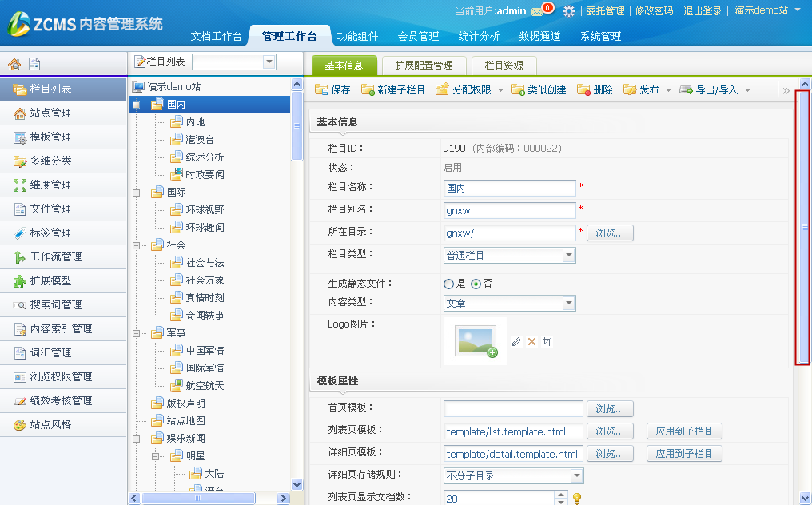The height and width of the screenshot is (505, 812).
Task: Expand the 详细页存储规则 dropdown
Action: 576,476
